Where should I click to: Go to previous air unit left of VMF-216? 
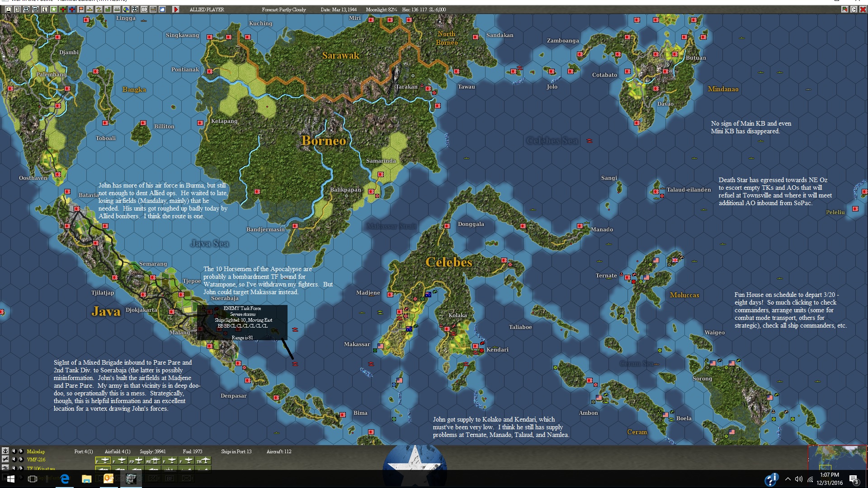pos(14,460)
